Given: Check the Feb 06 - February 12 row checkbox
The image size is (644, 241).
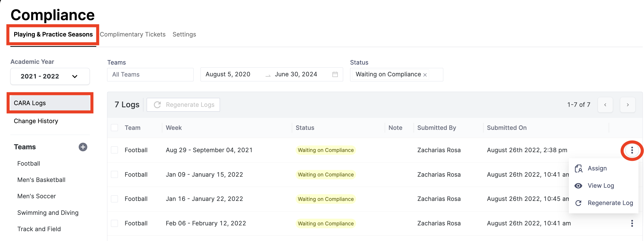Looking at the screenshot, I should 115,223.
